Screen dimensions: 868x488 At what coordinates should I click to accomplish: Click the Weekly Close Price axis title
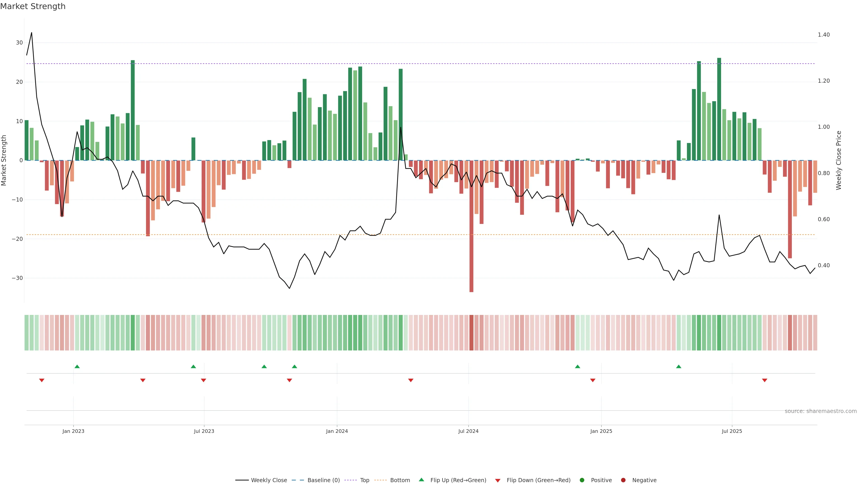(x=839, y=160)
